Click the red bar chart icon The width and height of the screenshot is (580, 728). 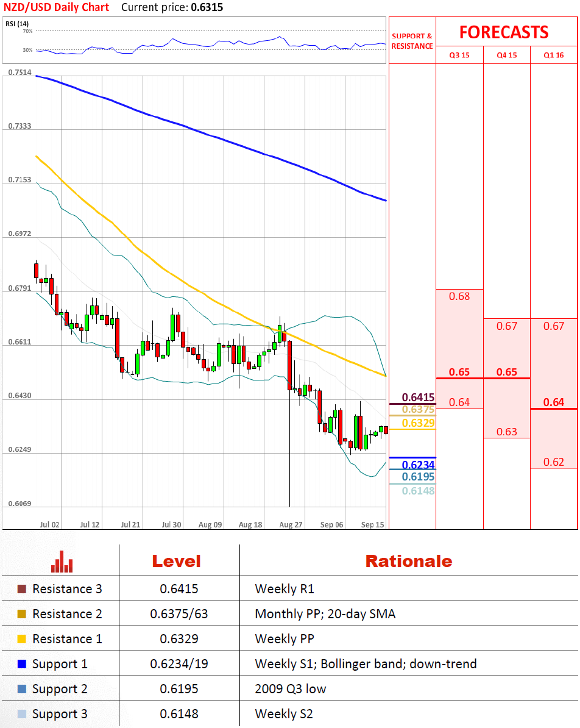click(x=62, y=562)
